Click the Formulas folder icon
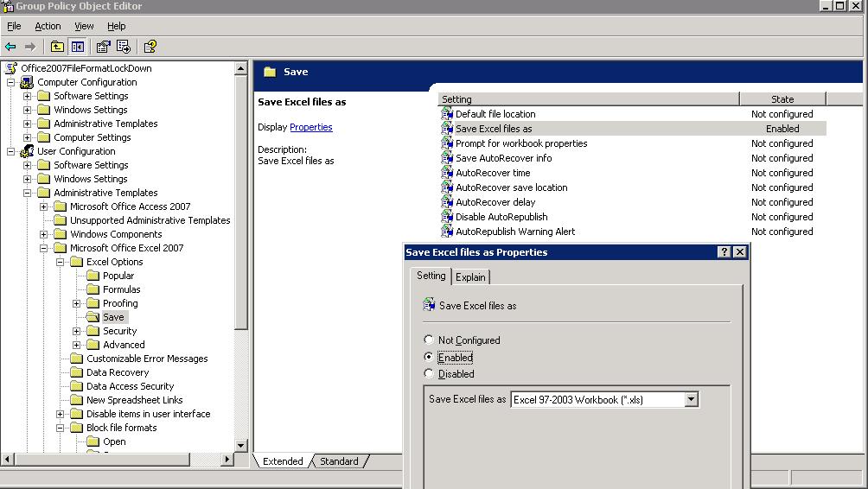The image size is (868, 489). [93, 289]
